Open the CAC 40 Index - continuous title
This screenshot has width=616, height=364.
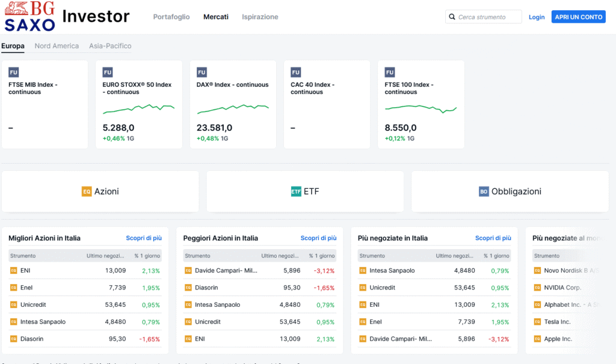(x=313, y=88)
